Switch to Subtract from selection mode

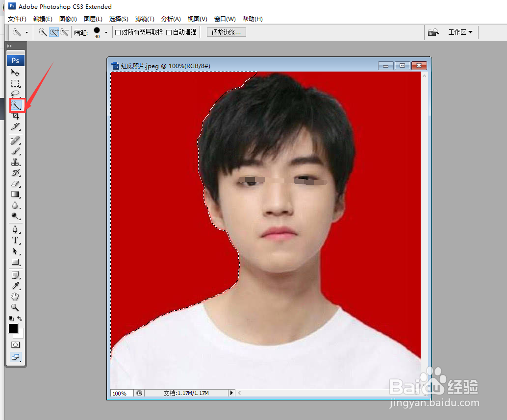pyautogui.click(x=65, y=32)
